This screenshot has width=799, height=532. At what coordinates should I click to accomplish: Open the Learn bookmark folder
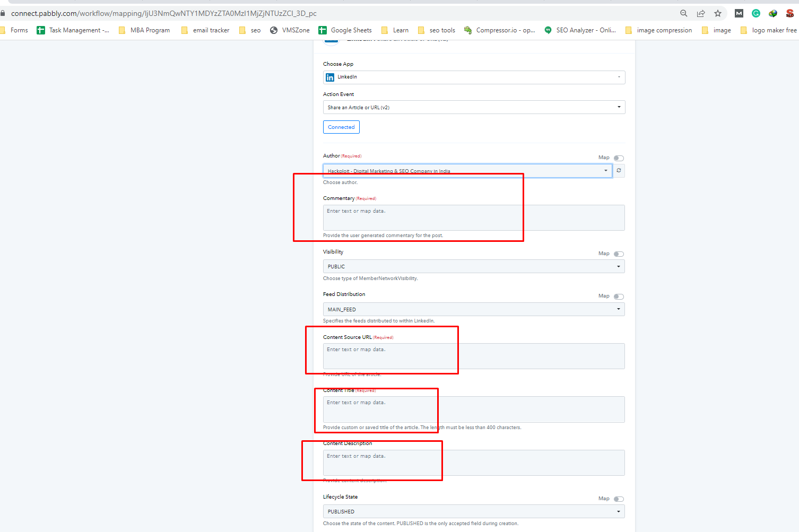coord(395,30)
